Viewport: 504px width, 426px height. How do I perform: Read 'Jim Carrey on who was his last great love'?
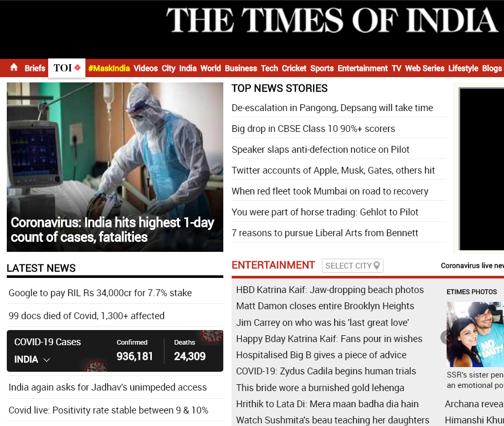[x=322, y=323]
